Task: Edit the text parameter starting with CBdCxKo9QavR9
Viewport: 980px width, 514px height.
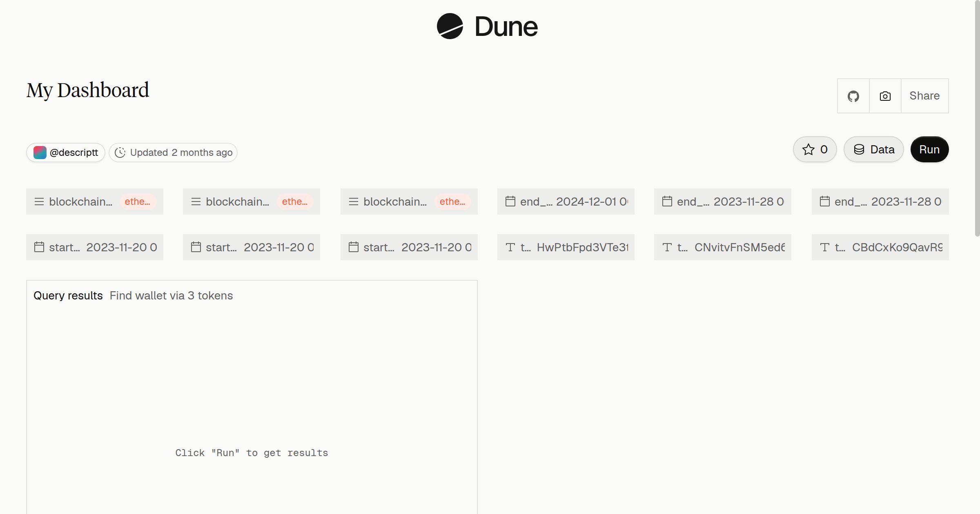Action: pos(880,247)
